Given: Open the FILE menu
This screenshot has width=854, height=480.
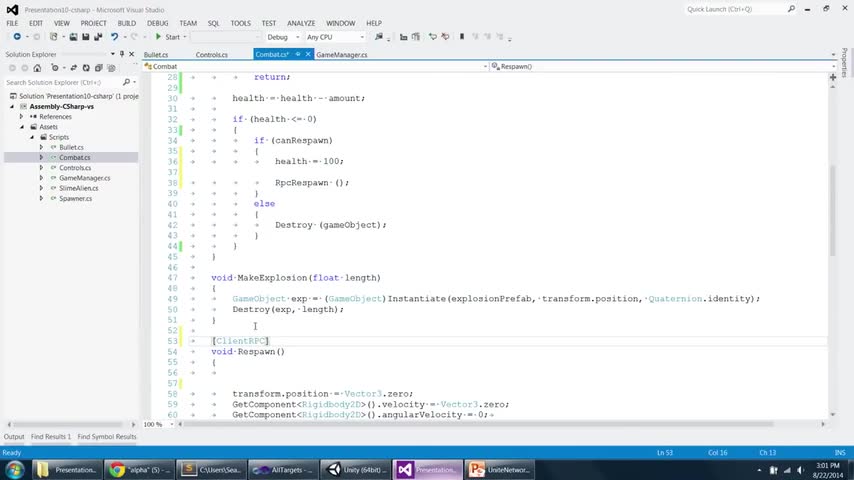Looking at the screenshot, I should [x=12, y=23].
